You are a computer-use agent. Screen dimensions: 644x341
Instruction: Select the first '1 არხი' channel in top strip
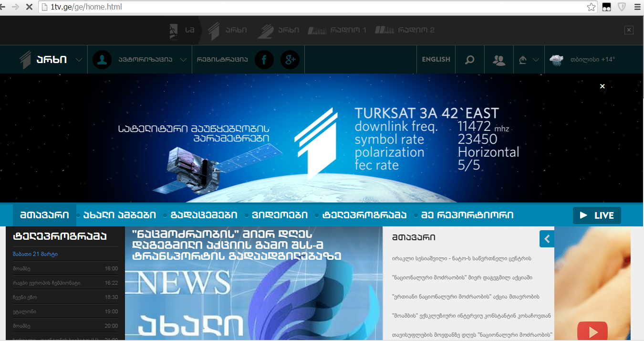[228, 30]
